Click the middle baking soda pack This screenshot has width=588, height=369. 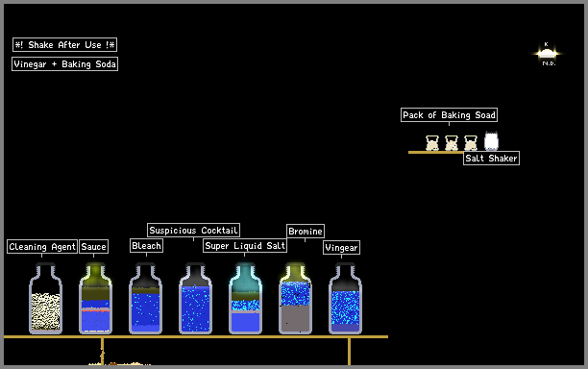pos(452,143)
